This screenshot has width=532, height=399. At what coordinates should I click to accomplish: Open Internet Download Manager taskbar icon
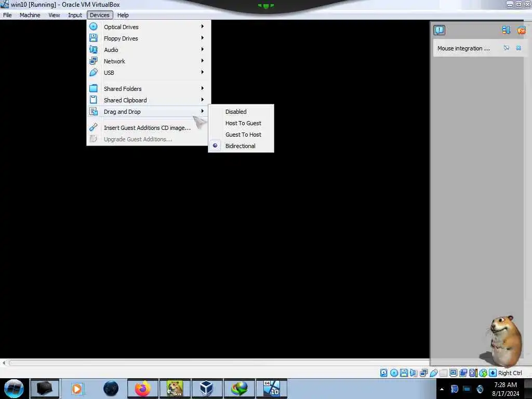click(x=239, y=389)
